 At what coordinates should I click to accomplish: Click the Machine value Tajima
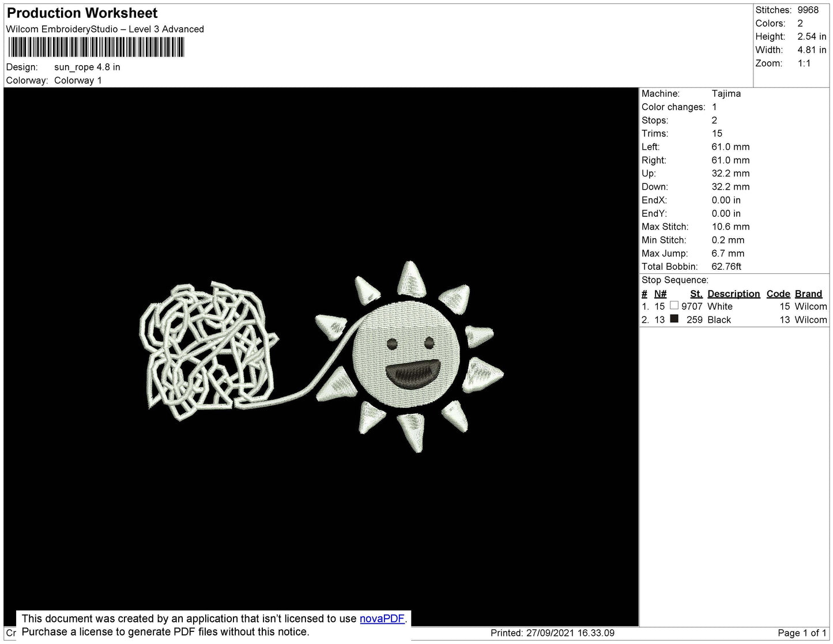[x=726, y=93]
